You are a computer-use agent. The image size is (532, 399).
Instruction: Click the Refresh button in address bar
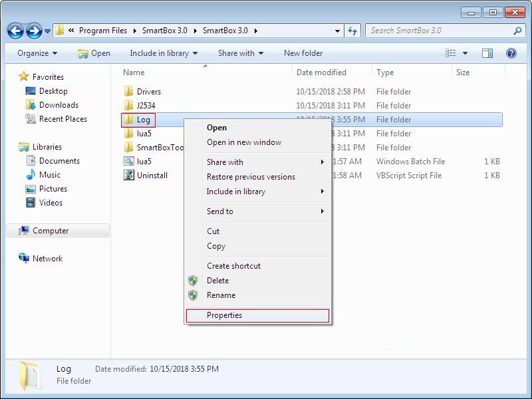pyautogui.click(x=352, y=31)
